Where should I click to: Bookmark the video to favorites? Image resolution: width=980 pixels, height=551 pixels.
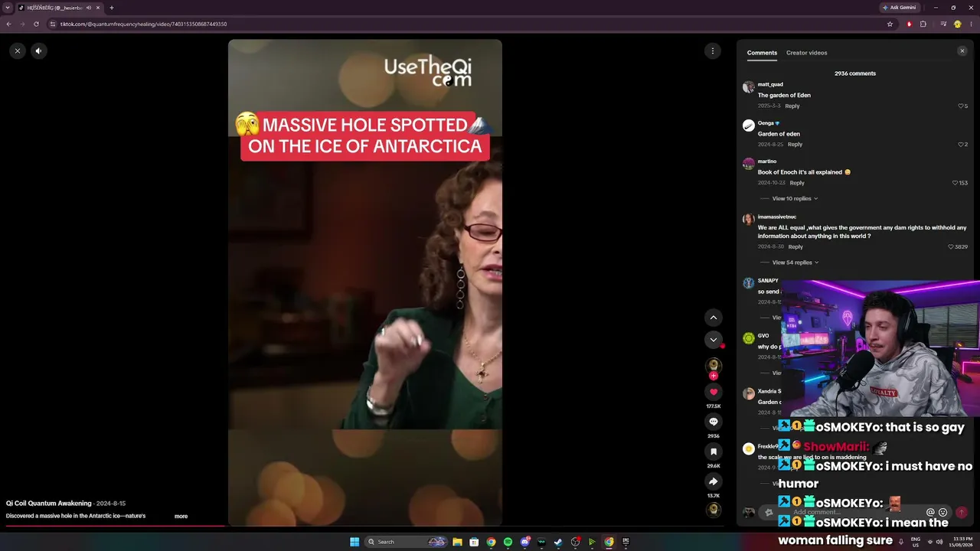point(714,452)
